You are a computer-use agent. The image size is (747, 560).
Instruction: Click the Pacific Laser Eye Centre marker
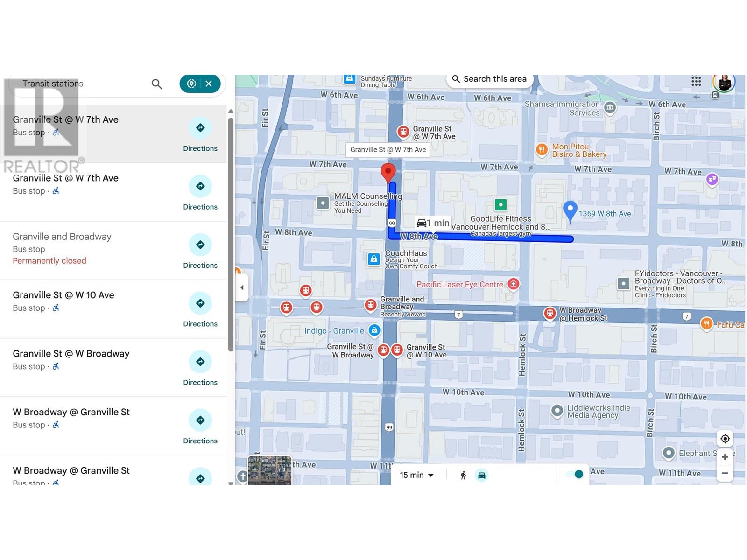point(513,284)
